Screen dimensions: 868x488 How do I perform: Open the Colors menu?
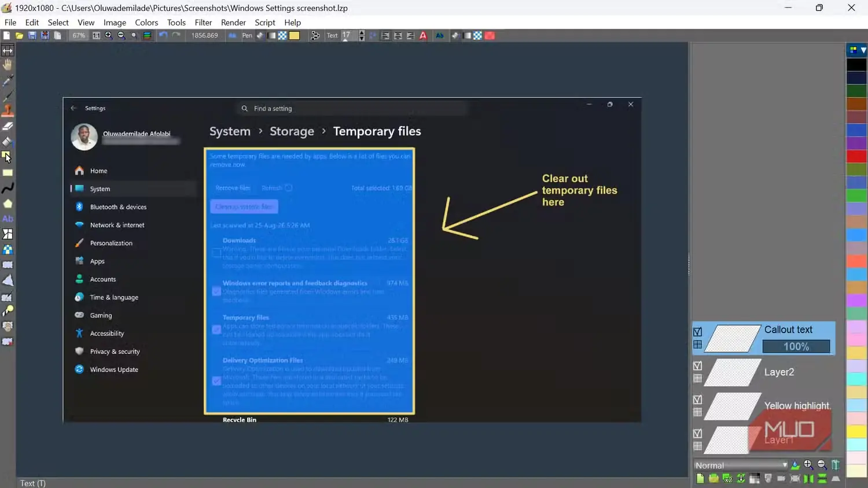pos(146,23)
